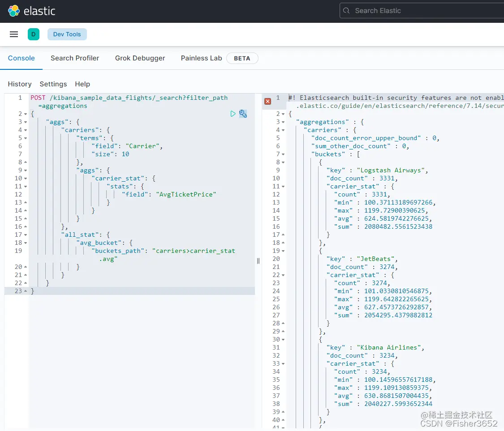Click avg value 624.5819742276625
The width and height of the screenshot is (504, 431).
pos(396,218)
